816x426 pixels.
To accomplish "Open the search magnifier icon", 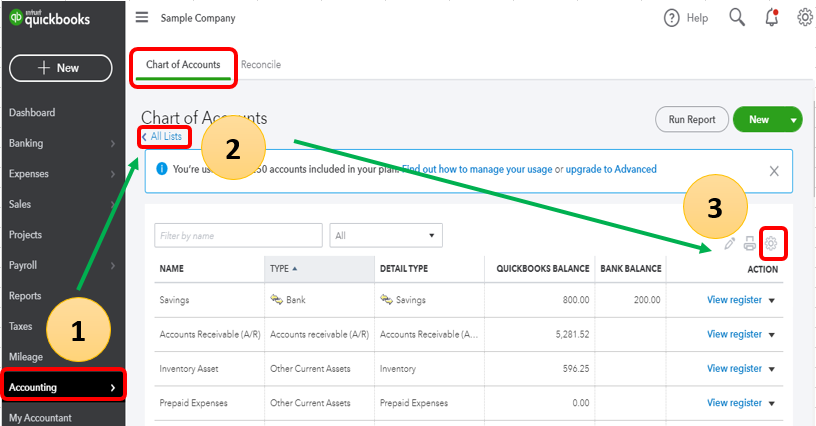I will [x=737, y=18].
